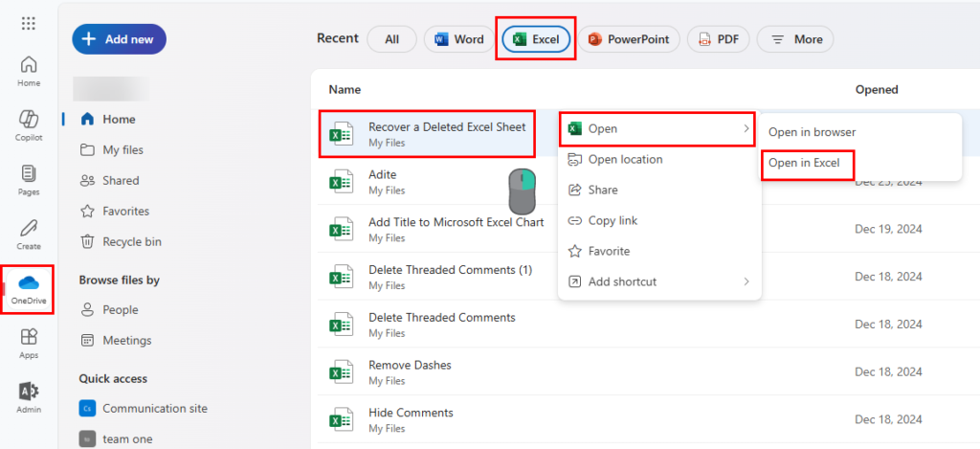The width and height of the screenshot is (980, 449).
Task: Click the Add new button
Action: click(x=120, y=39)
